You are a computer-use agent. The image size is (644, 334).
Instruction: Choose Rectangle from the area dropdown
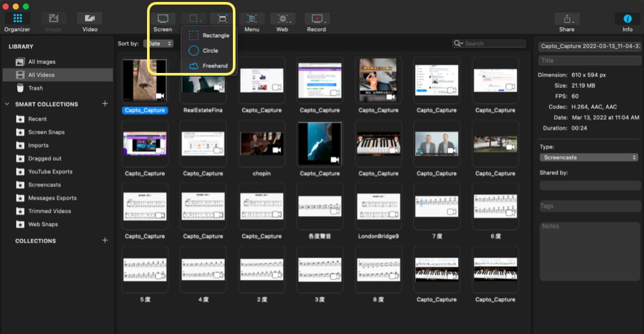pyautogui.click(x=209, y=36)
